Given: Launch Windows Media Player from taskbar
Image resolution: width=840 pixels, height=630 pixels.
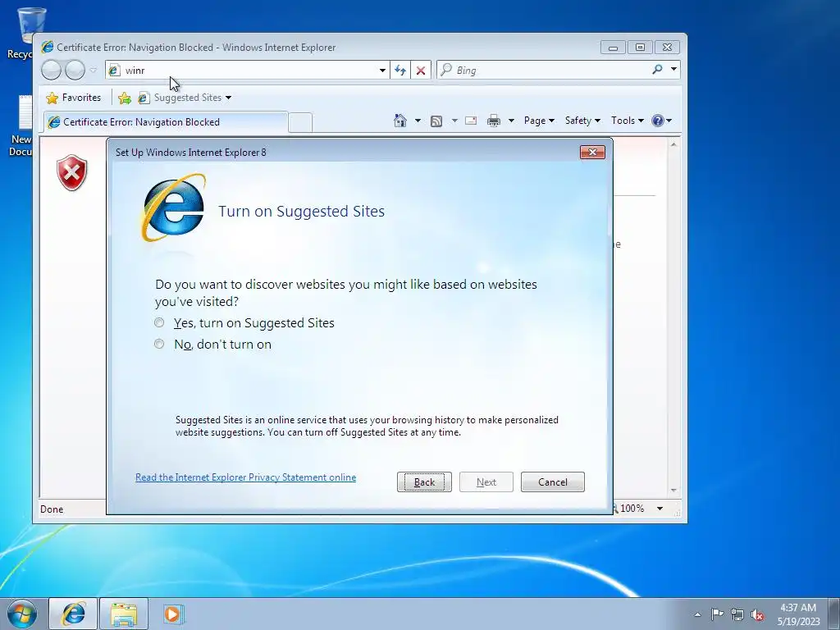Looking at the screenshot, I should coord(173,614).
